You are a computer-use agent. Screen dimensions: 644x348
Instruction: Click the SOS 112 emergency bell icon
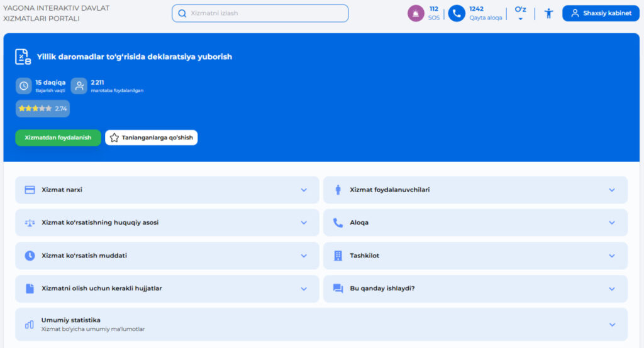(x=416, y=13)
